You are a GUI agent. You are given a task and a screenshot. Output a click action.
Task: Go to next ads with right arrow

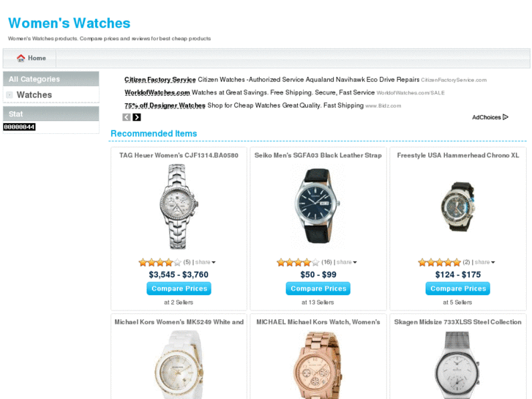pyautogui.click(x=137, y=117)
